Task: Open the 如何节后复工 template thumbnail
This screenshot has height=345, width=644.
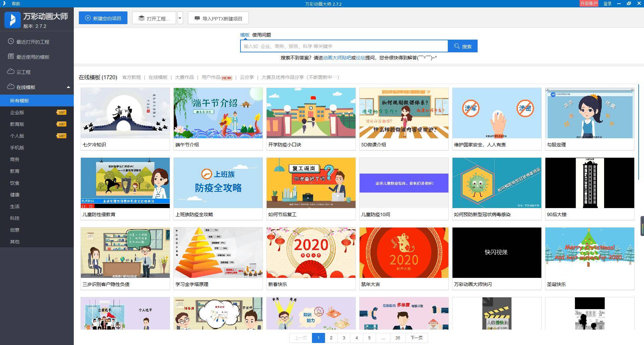Action: 311,183
